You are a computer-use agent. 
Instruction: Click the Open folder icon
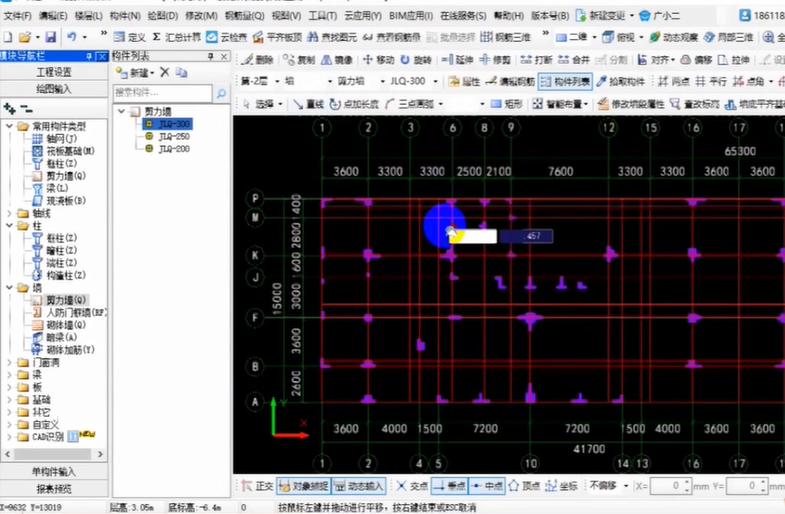25,37
